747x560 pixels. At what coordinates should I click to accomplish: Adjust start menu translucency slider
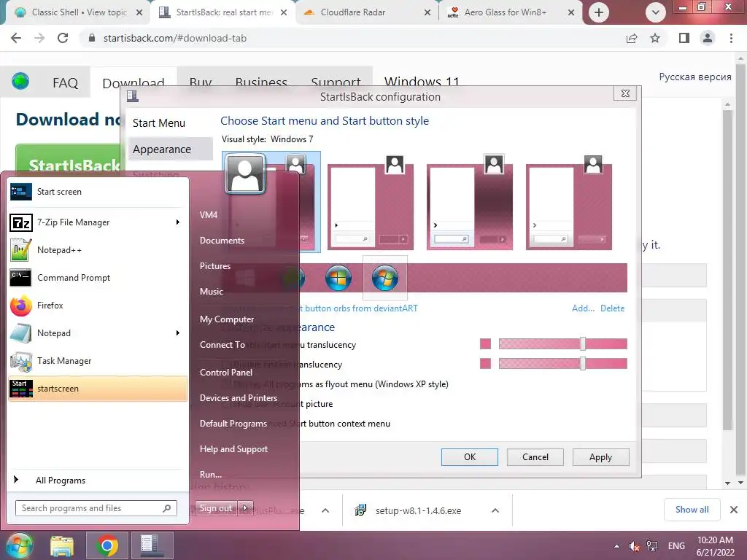coord(582,344)
